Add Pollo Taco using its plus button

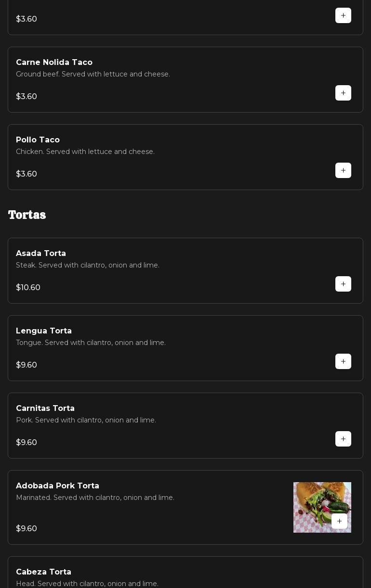pyautogui.click(x=343, y=170)
